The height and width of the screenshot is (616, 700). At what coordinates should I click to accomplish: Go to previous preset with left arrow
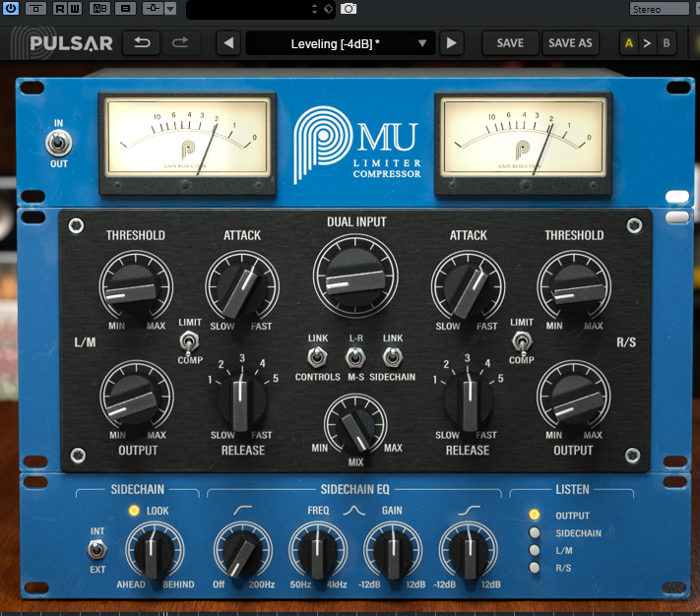click(x=228, y=43)
